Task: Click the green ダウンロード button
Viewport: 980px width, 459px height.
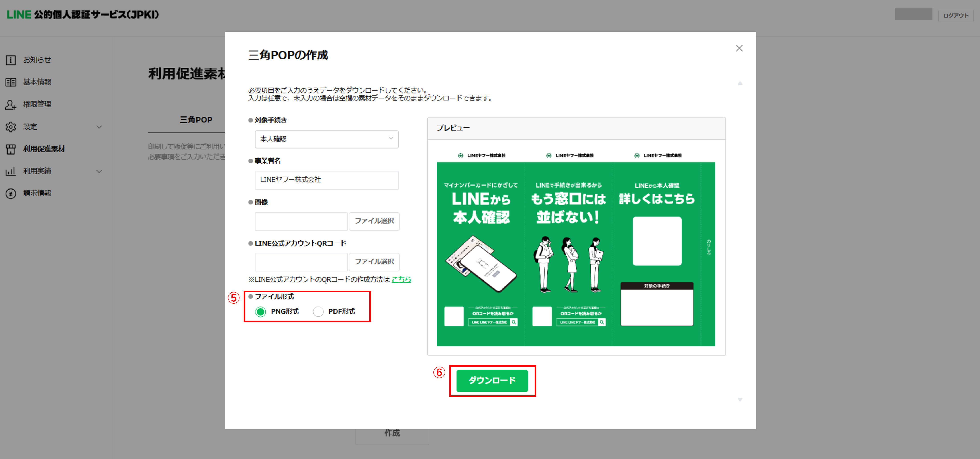Action: coord(492,381)
